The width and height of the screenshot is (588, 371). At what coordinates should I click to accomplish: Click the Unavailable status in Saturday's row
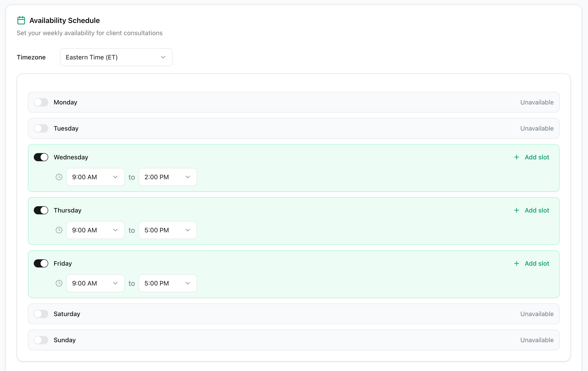click(537, 314)
